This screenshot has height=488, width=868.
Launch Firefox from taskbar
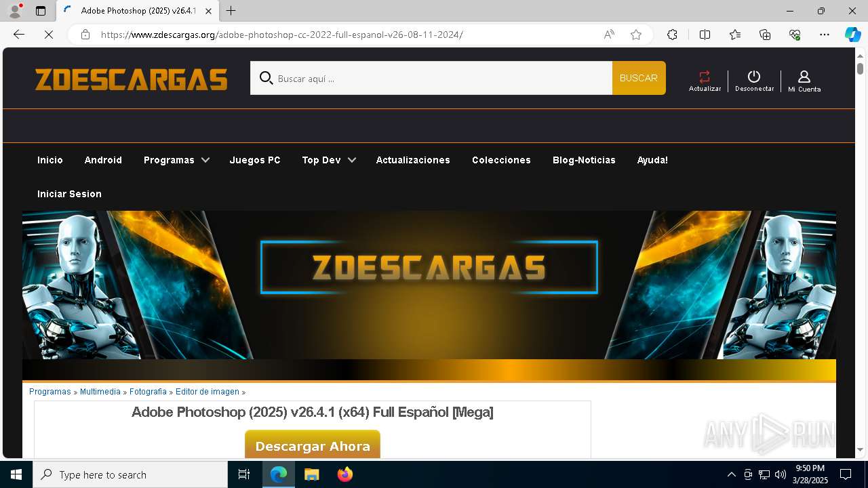click(345, 474)
